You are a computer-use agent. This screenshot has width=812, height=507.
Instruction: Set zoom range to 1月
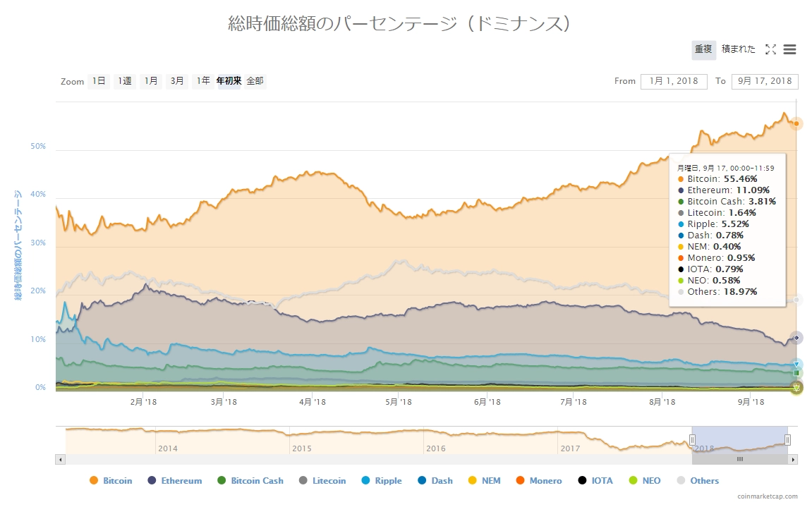(x=151, y=81)
